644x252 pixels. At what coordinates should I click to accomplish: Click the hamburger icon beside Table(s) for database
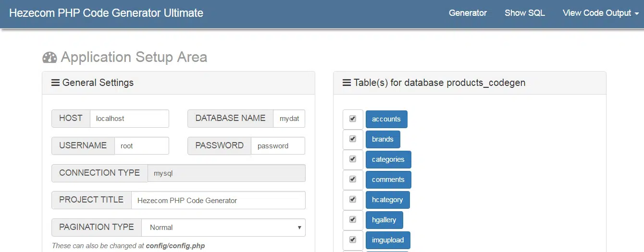click(347, 83)
